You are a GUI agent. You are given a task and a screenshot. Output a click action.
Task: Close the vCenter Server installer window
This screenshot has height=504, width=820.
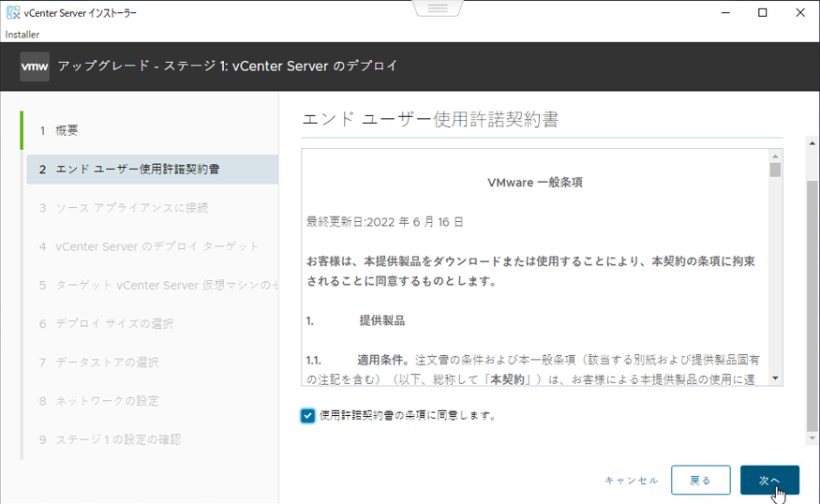(x=800, y=12)
